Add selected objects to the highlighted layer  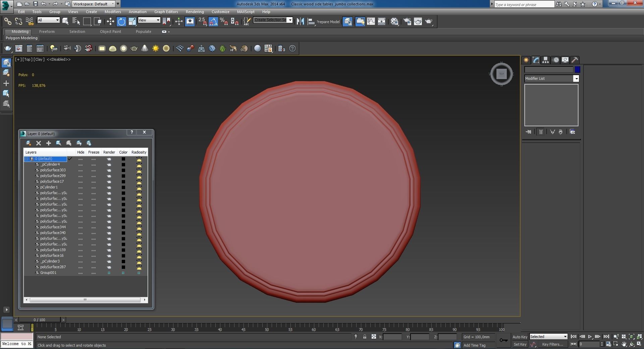tap(49, 143)
